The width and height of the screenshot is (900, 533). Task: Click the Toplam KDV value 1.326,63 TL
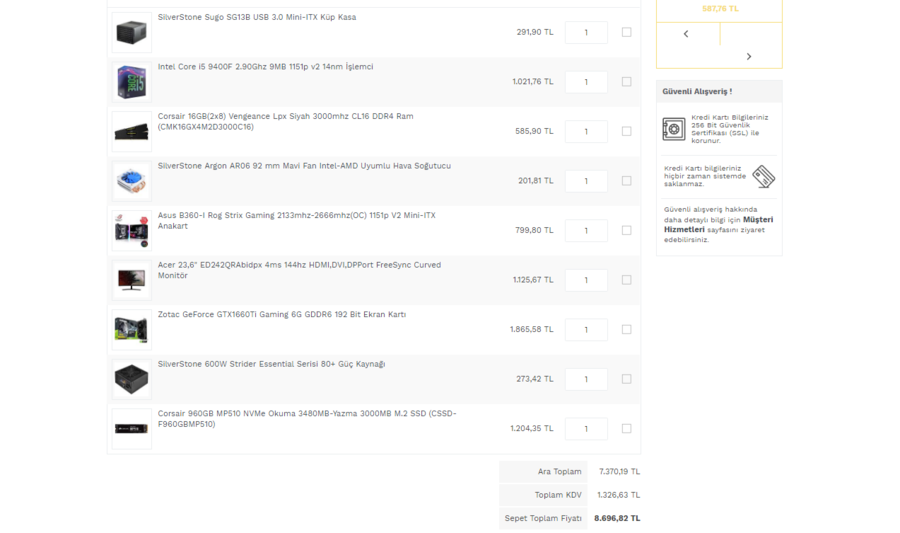coord(618,495)
